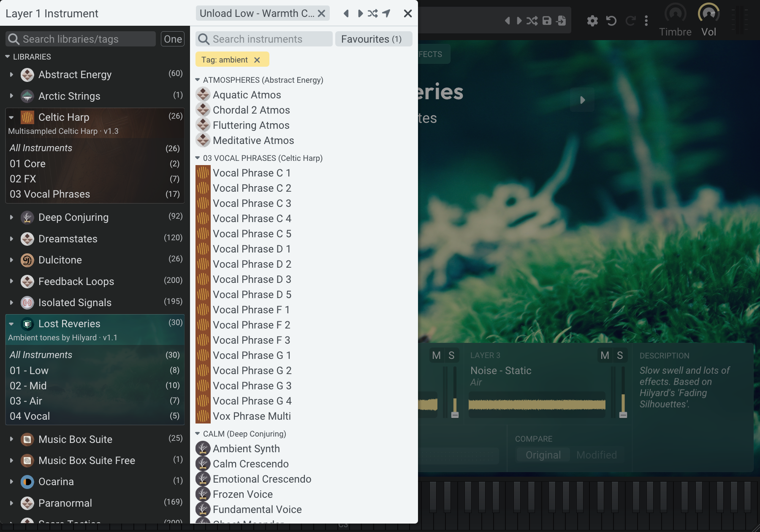Click the Music Box Suite library icon
This screenshot has width=760, height=532.
27,440
